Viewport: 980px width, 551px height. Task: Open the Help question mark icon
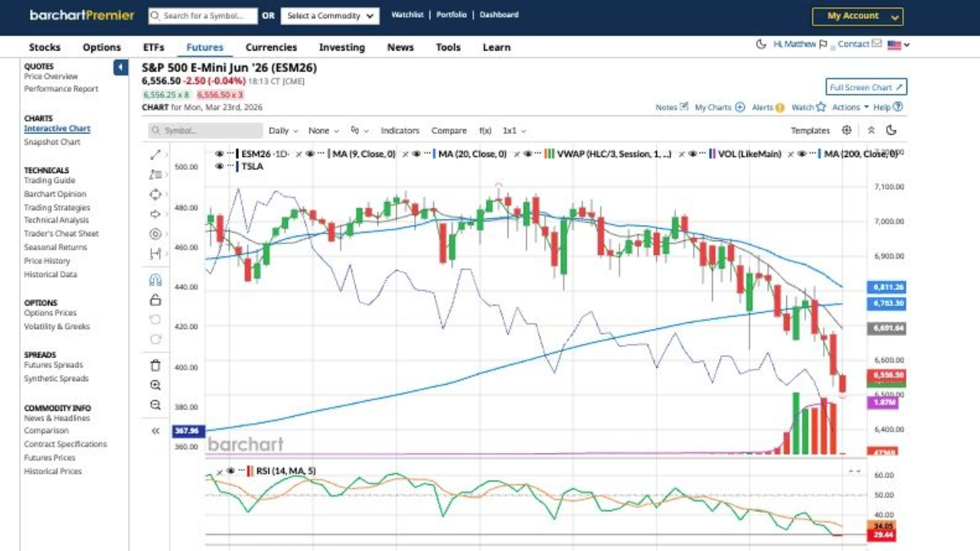(x=898, y=107)
